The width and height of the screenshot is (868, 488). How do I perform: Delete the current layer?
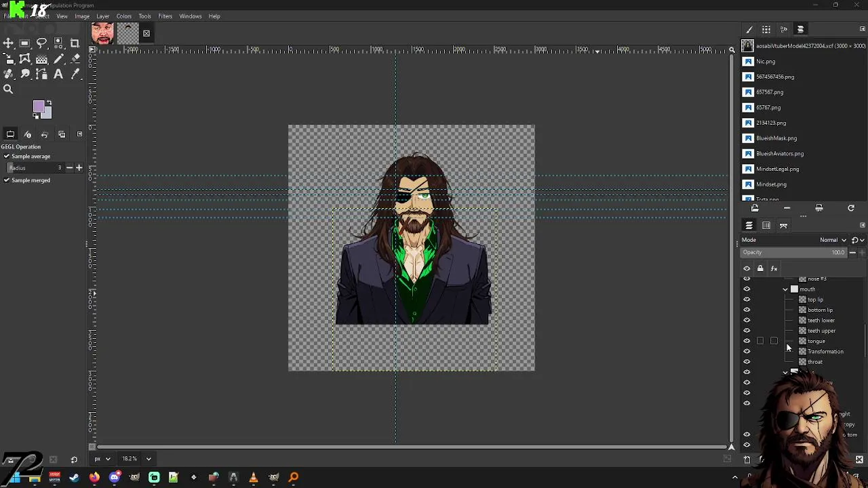coord(859,460)
